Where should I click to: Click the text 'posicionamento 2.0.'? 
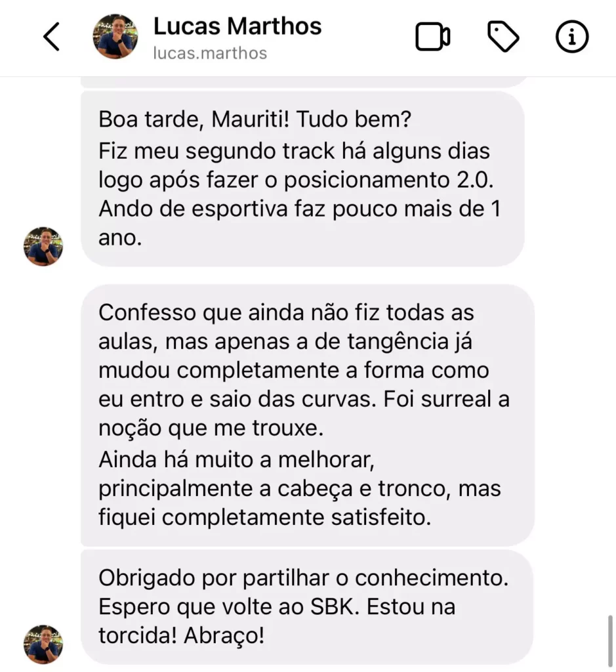(388, 180)
